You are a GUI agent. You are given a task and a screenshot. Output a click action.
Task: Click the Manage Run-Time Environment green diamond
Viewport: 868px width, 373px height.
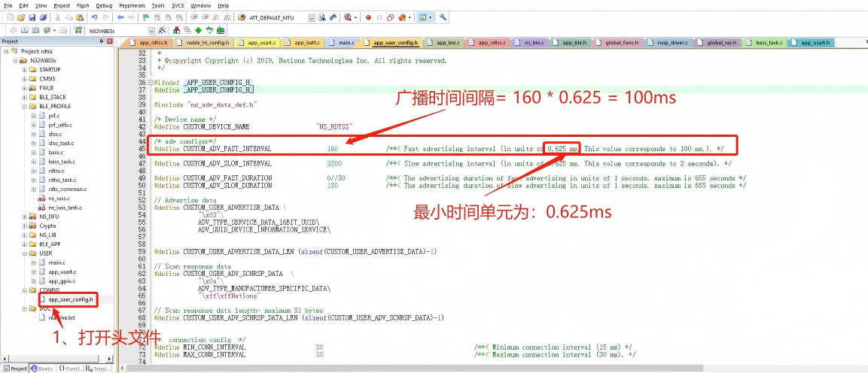(x=198, y=30)
